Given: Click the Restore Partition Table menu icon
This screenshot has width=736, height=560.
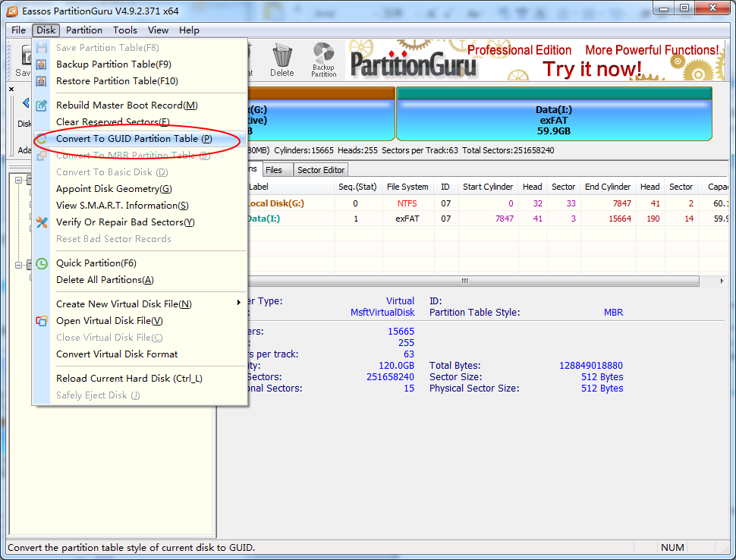Looking at the screenshot, I should (x=42, y=81).
